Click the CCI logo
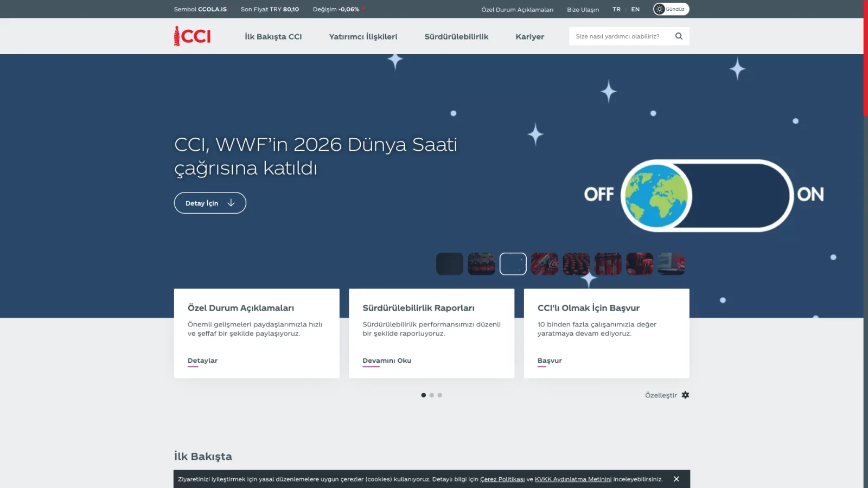 tap(192, 36)
